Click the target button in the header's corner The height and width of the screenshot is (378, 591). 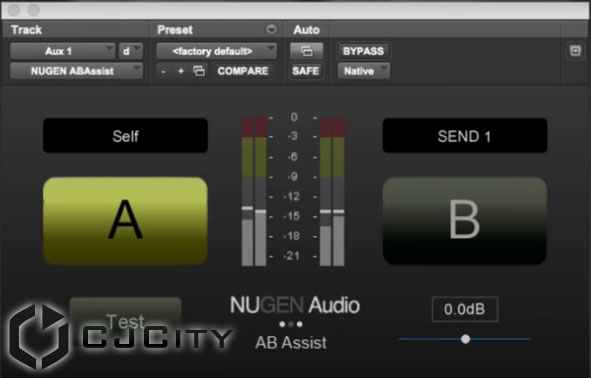tap(575, 51)
